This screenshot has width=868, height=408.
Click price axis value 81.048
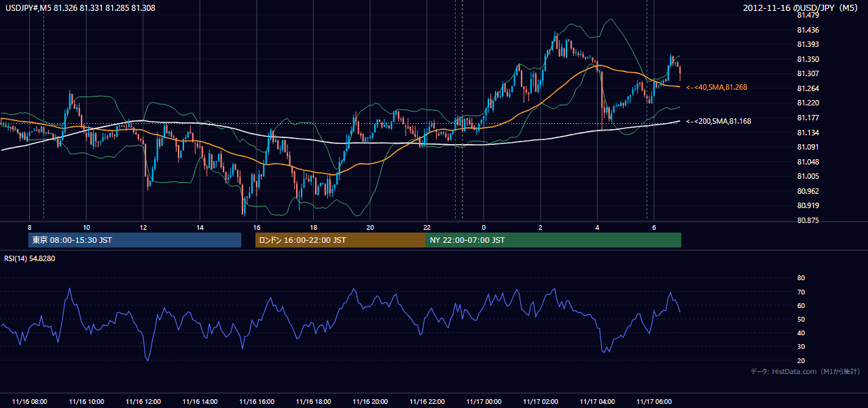[808, 162]
